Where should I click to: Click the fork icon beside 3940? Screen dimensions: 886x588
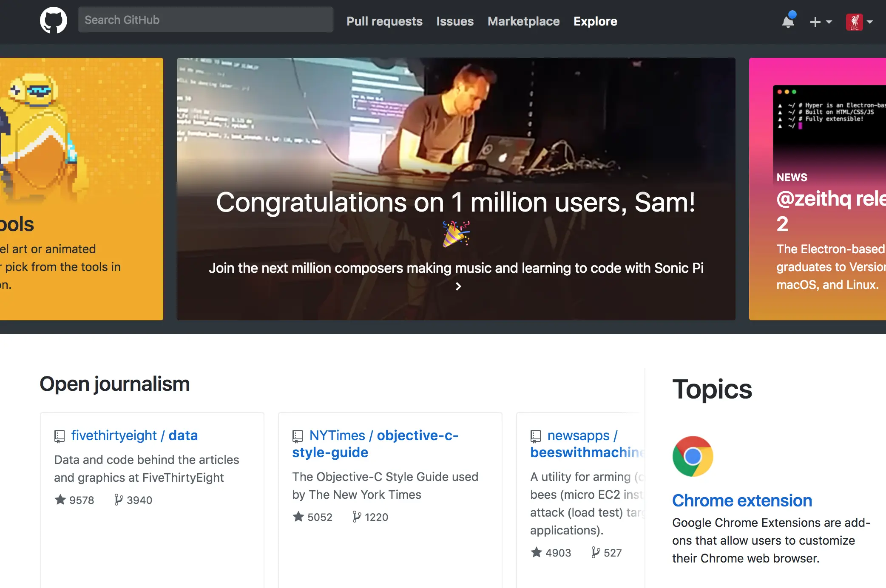tap(119, 500)
